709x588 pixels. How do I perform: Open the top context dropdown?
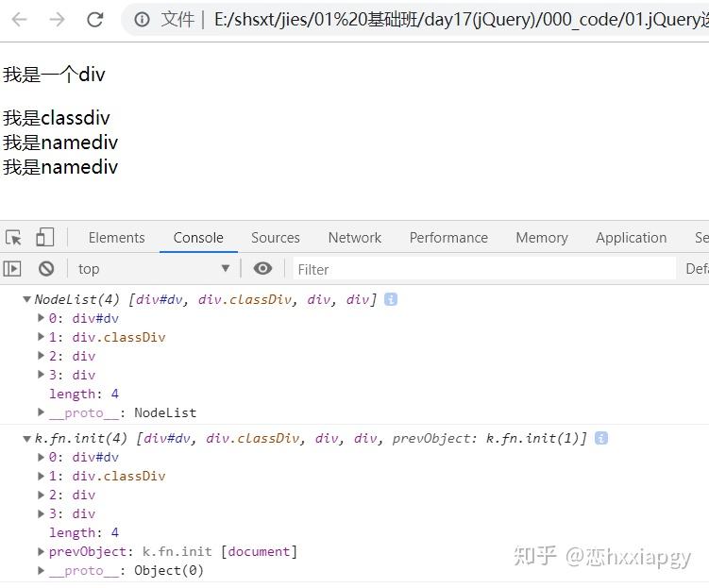click(x=154, y=269)
